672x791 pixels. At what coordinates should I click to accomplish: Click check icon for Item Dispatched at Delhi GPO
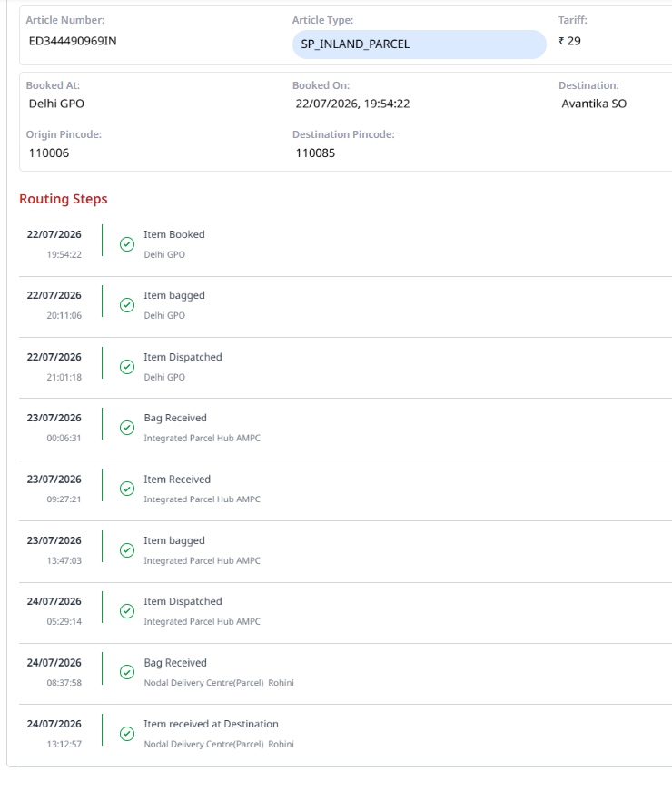tap(127, 367)
